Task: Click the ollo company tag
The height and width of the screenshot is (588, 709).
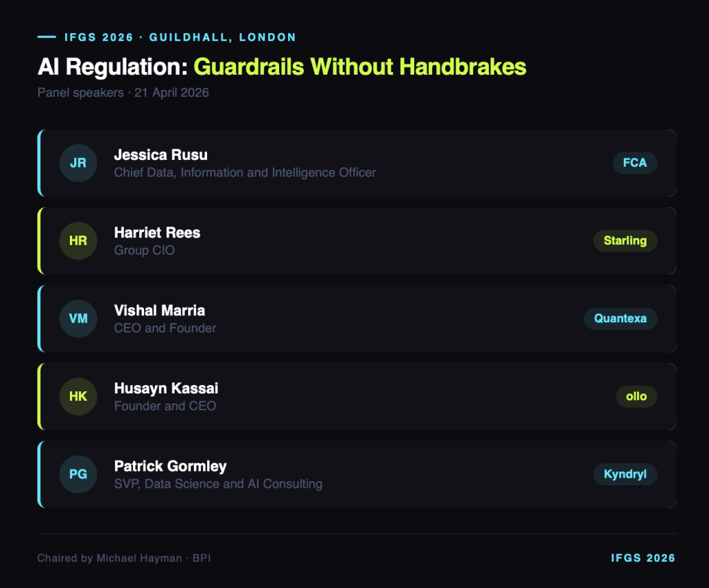Action: 636,397
